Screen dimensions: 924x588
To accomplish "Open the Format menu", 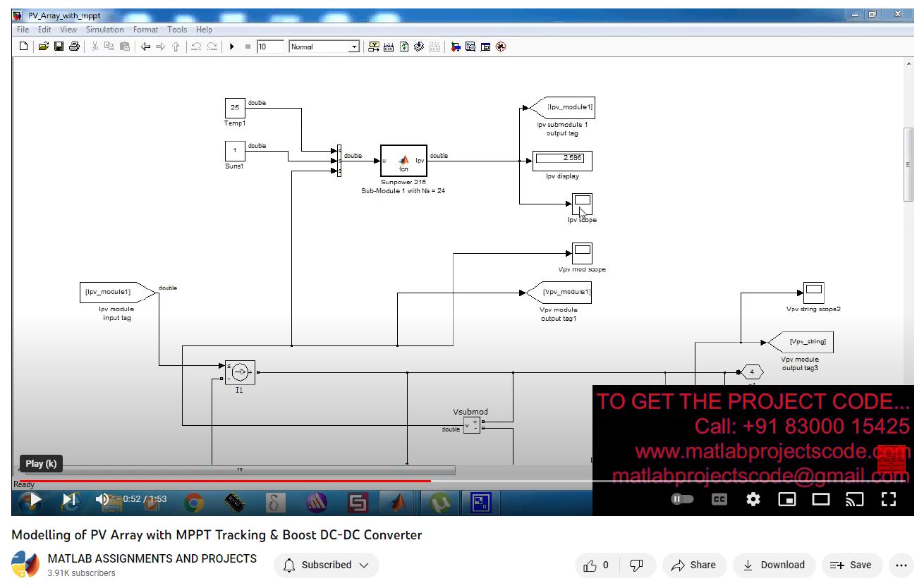I will (145, 30).
